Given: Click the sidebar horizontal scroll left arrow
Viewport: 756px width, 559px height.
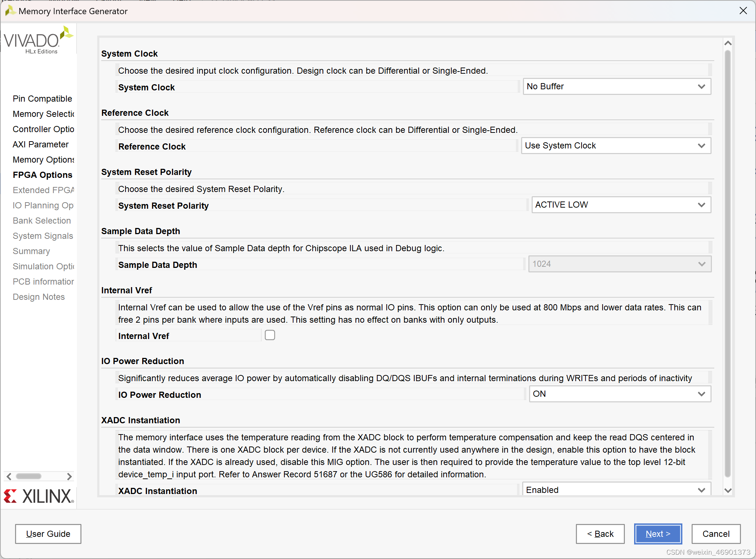Looking at the screenshot, I should [x=9, y=476].
